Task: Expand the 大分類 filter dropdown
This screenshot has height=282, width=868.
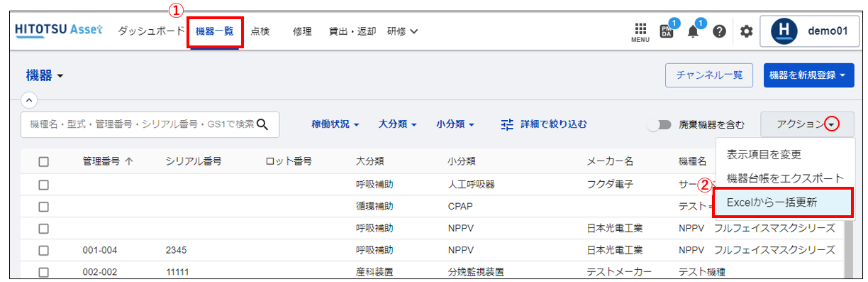Action: tap(397, 124)
